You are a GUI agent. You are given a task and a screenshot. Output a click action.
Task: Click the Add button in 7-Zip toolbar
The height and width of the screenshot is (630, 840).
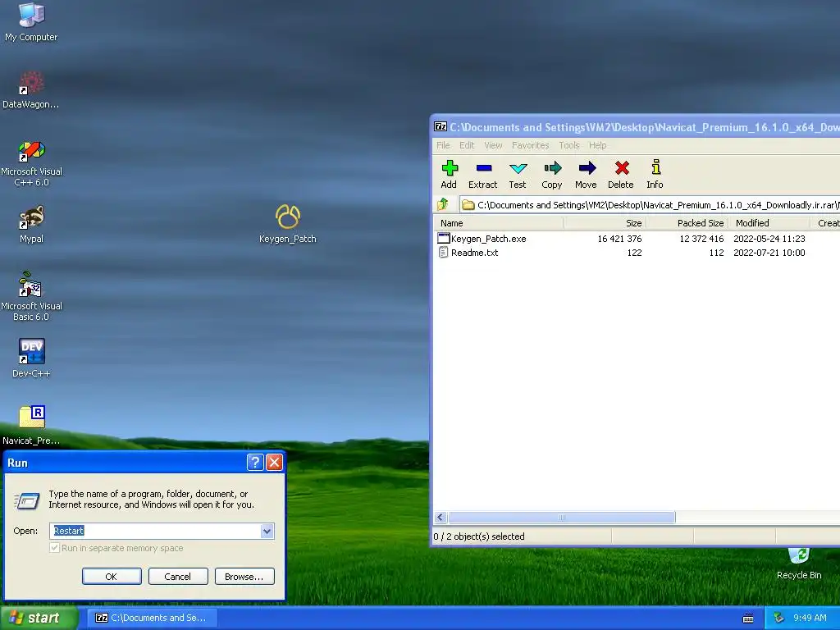pos(449,175)
